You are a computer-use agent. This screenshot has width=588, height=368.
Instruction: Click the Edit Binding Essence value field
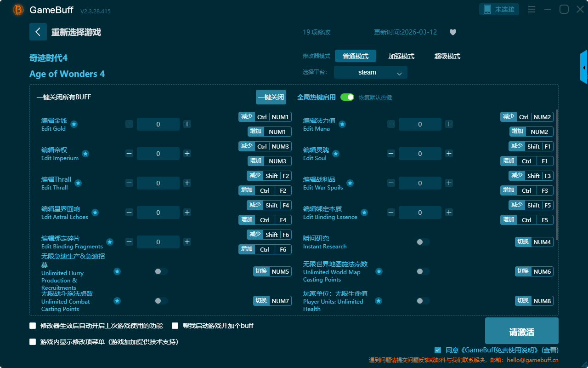point(420,213)
